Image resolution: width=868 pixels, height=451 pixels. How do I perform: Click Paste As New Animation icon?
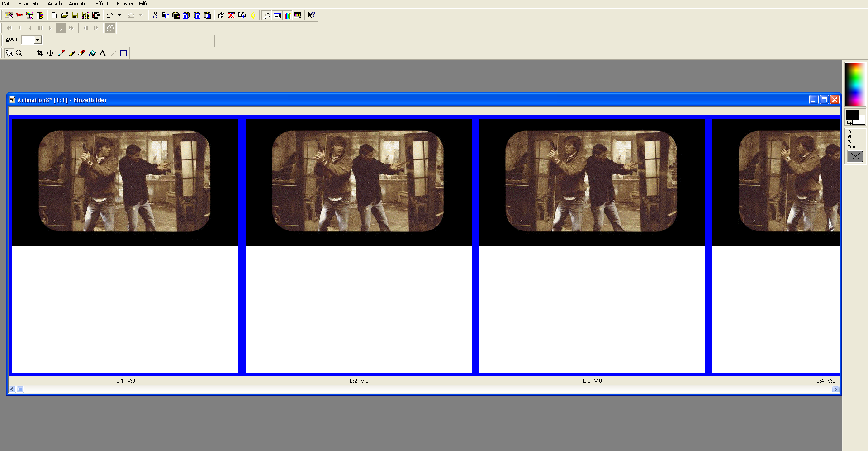[x=176, y=15]
